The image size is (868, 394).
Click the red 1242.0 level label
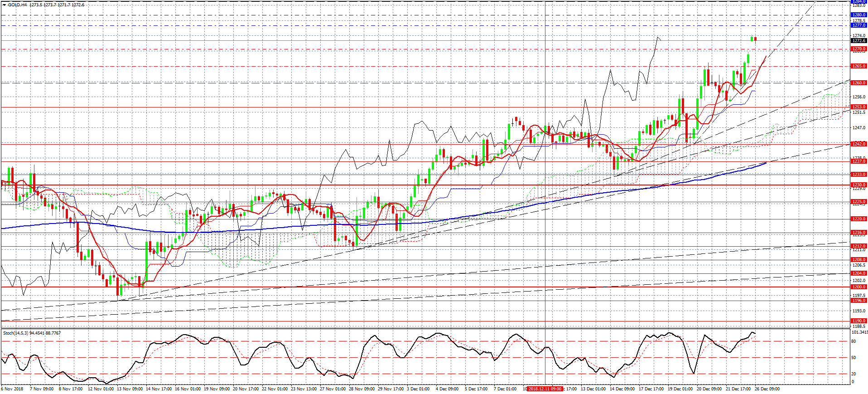(x=858, y=144)
